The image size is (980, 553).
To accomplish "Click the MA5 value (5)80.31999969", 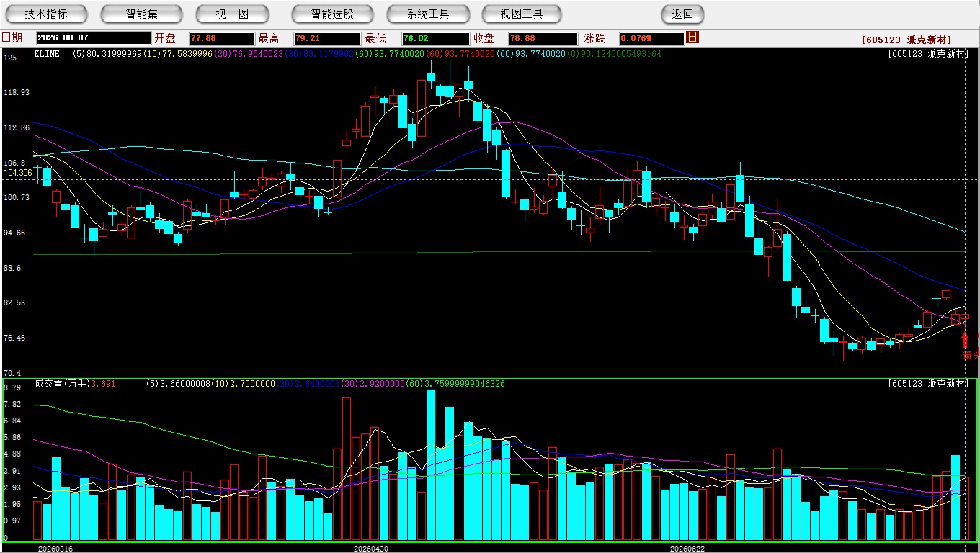I will (107, 54).
